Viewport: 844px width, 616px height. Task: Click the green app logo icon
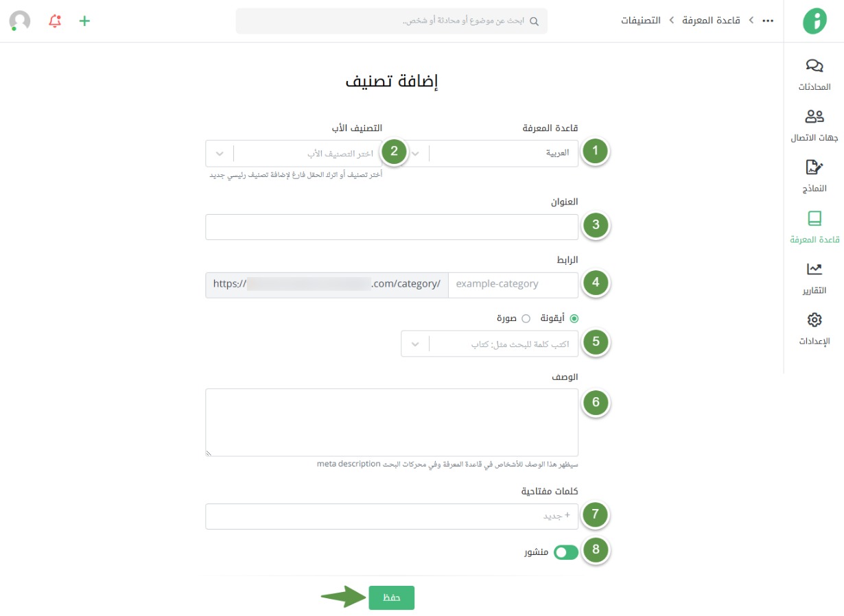pos(814,21)
